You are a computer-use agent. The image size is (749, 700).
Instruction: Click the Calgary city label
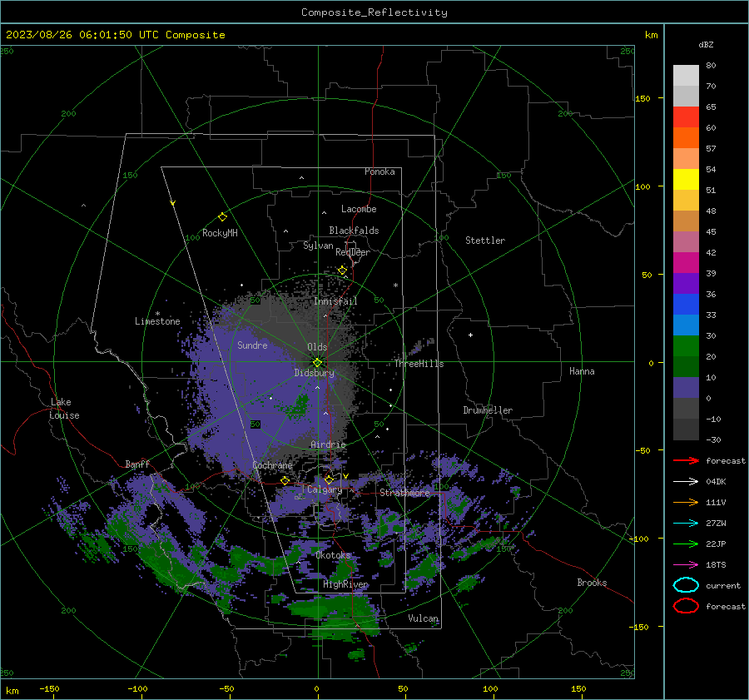point(325,489)
